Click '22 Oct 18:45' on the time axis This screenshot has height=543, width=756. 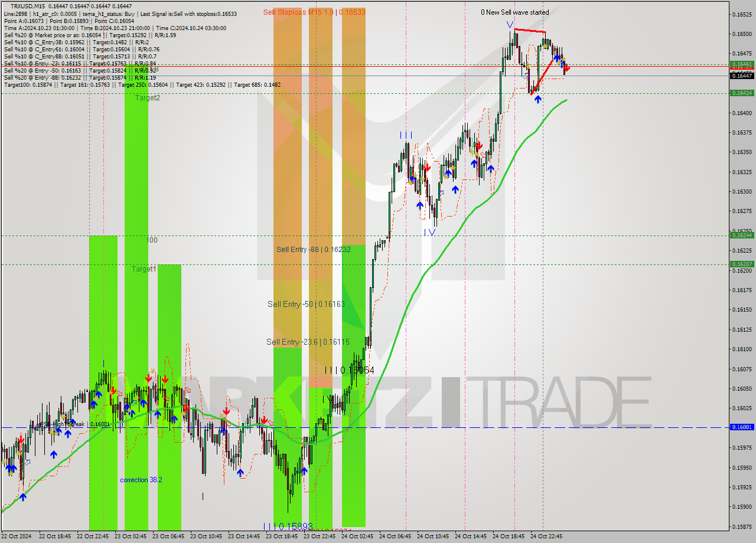click(55, 537)
